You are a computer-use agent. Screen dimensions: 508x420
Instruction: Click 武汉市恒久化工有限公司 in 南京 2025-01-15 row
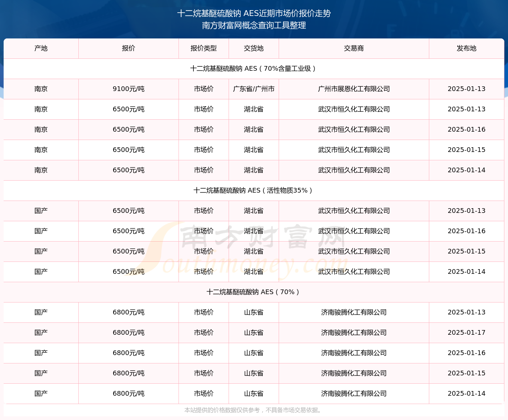354,150
